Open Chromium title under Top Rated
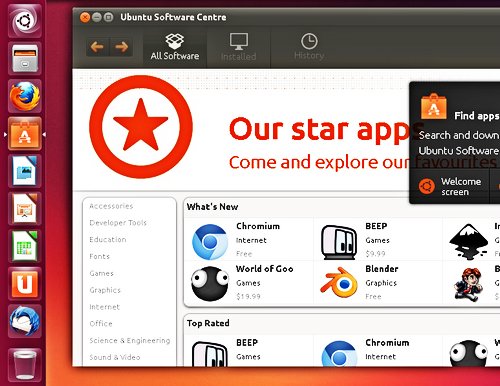 (x=387, y=343)
